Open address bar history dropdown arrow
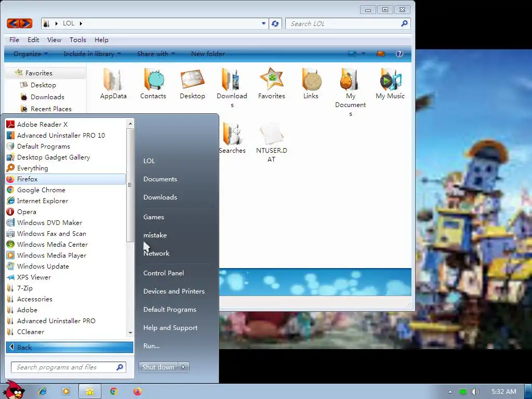Image resolution: width=532 pixels, height=399 pixels. [x=263, y=23]
